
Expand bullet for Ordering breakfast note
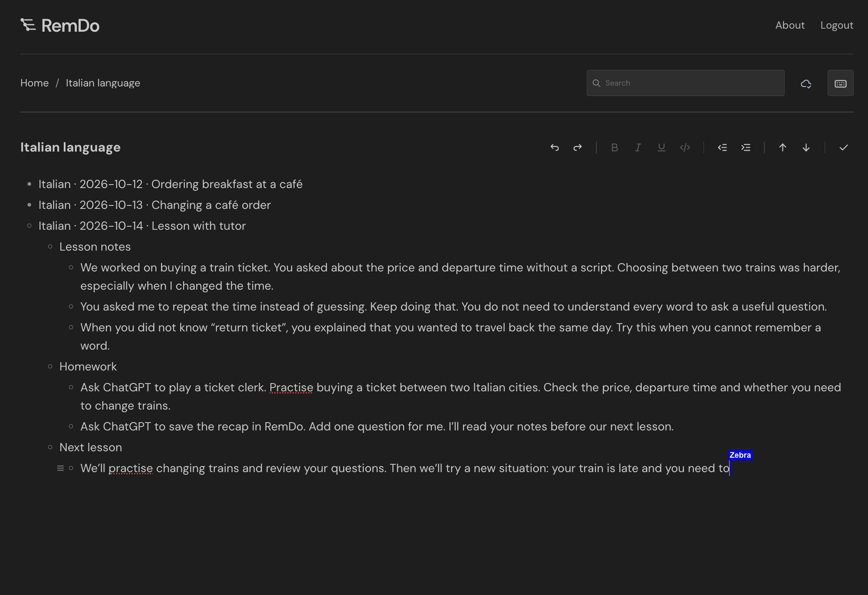[x=29, y=184]
